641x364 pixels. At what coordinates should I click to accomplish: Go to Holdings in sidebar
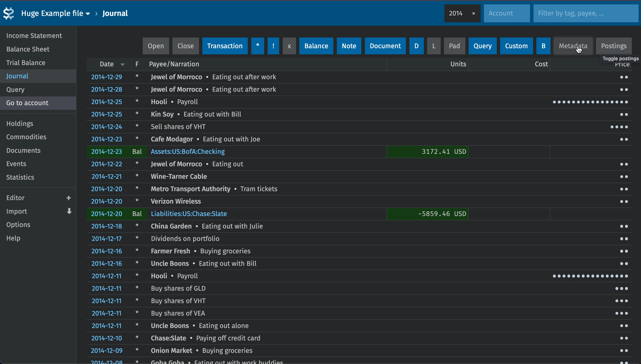click(19, 124)
